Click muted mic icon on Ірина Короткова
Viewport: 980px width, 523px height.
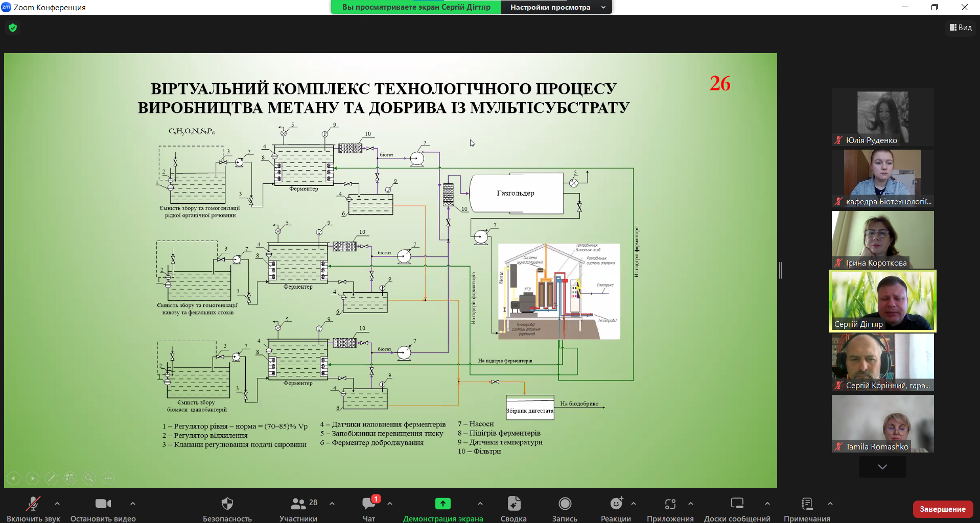pyautogui.click(x=838, y=263)
